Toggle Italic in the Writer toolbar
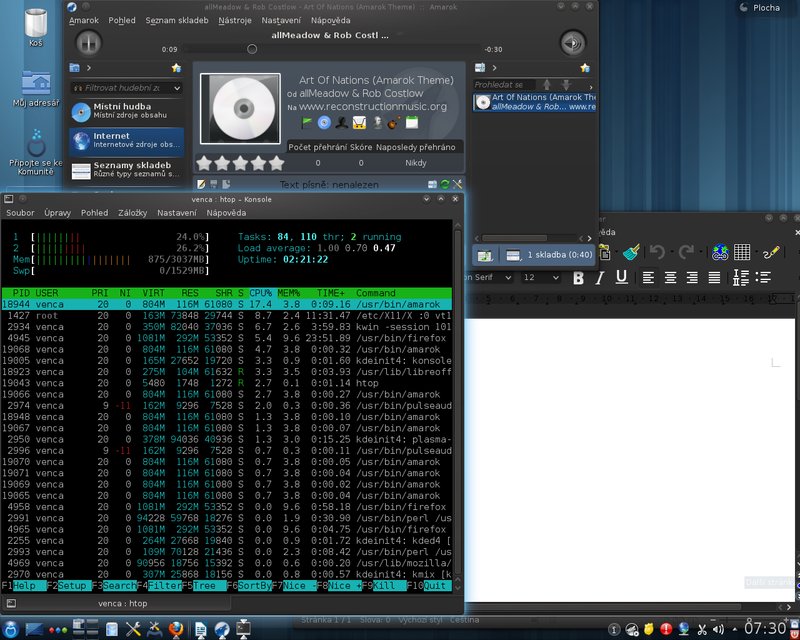 tap(600, 278)
